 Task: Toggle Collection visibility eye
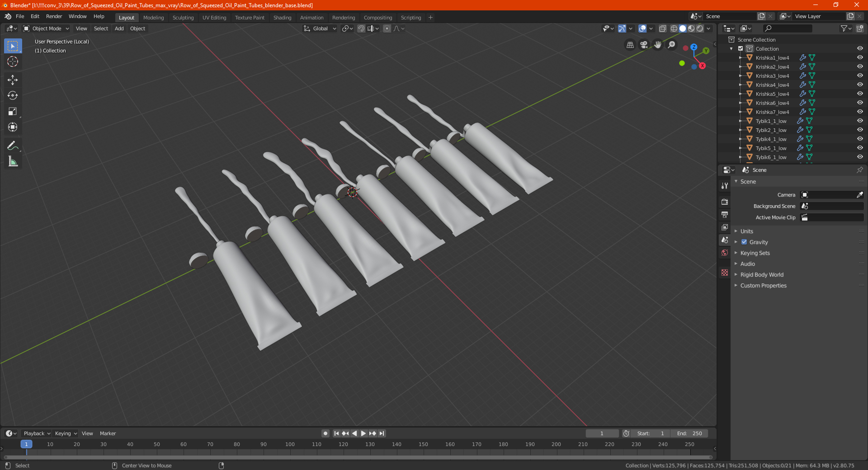click(x=860, y=48)
